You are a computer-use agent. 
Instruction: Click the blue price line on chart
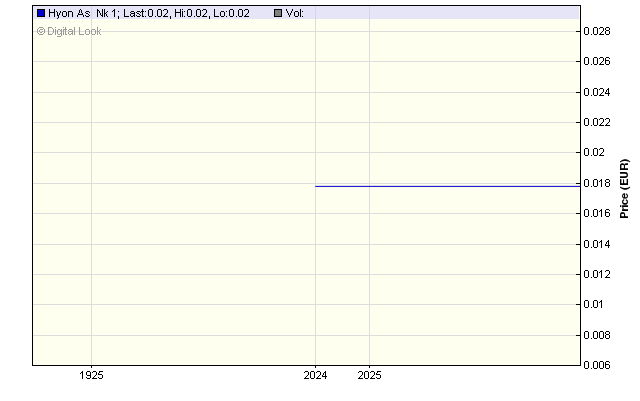[448, 186]
